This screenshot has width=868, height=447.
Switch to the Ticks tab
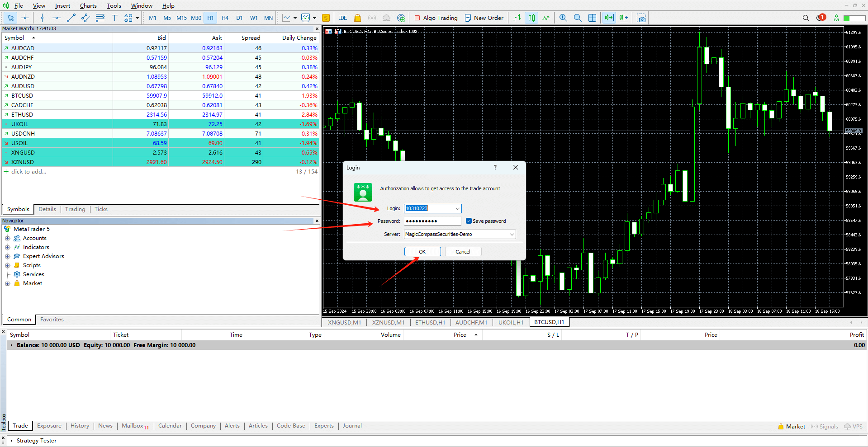(101, 209)
